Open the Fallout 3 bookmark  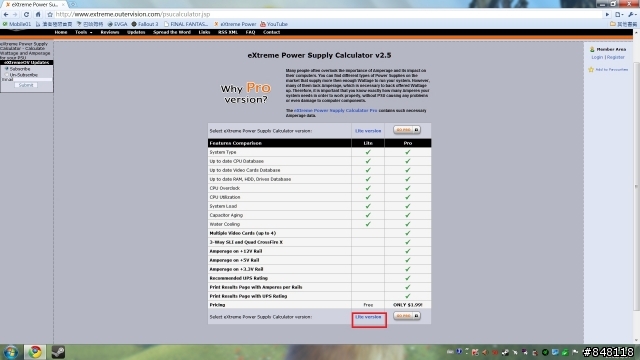pyautogui.click(x=144, y=24)
